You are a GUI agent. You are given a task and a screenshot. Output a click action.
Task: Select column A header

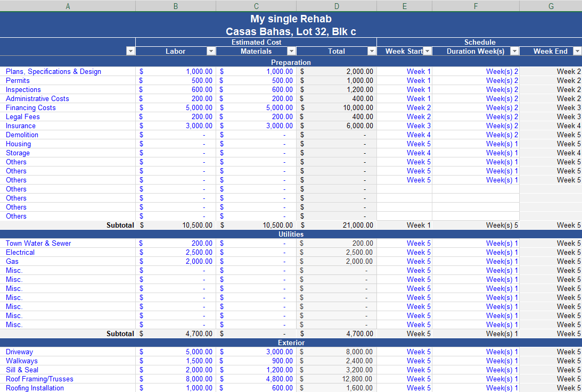(x=68, y=6)
